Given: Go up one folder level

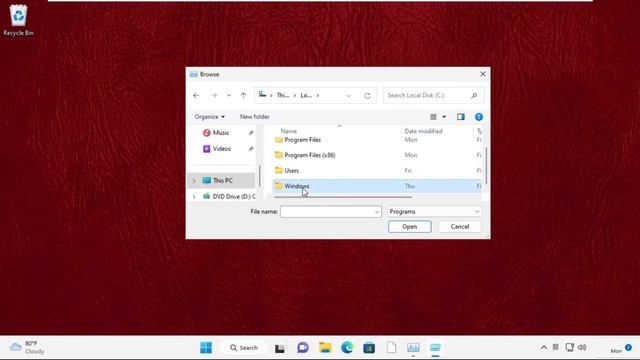Looking at the screenshot, I should (x=244, y=95).
